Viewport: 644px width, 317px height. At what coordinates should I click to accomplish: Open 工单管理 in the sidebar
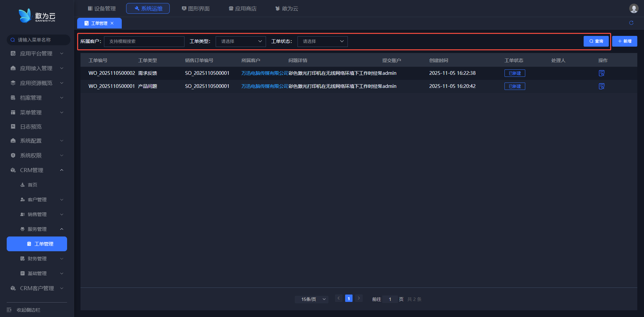click(37, 244)
